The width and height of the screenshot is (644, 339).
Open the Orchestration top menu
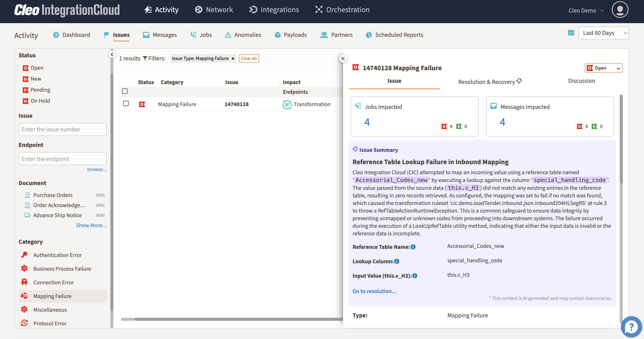coord(342,9)
